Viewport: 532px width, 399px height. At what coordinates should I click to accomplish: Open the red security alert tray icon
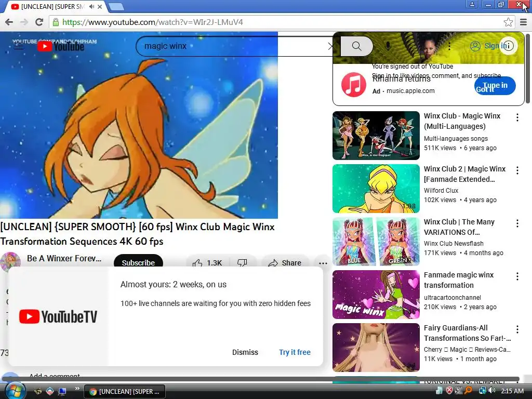pos(449,391)
